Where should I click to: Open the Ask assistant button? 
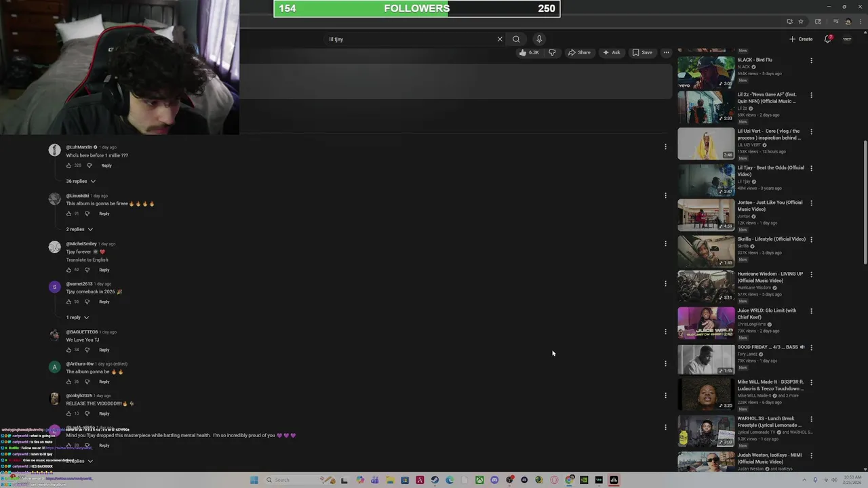611,52
